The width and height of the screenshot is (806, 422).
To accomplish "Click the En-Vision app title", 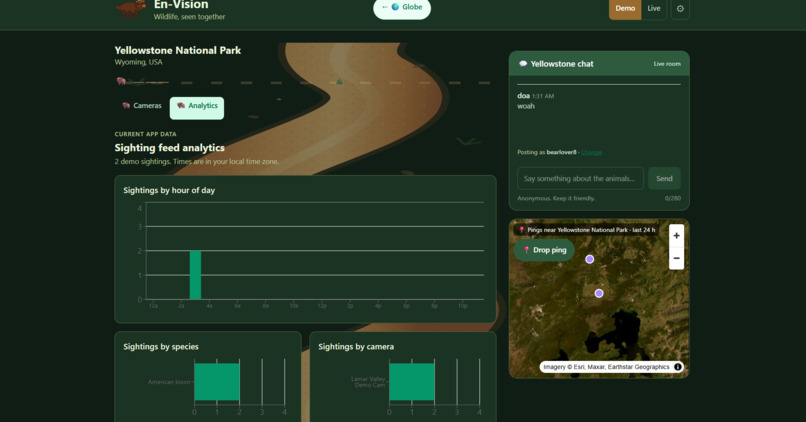I will pos(181,5).
